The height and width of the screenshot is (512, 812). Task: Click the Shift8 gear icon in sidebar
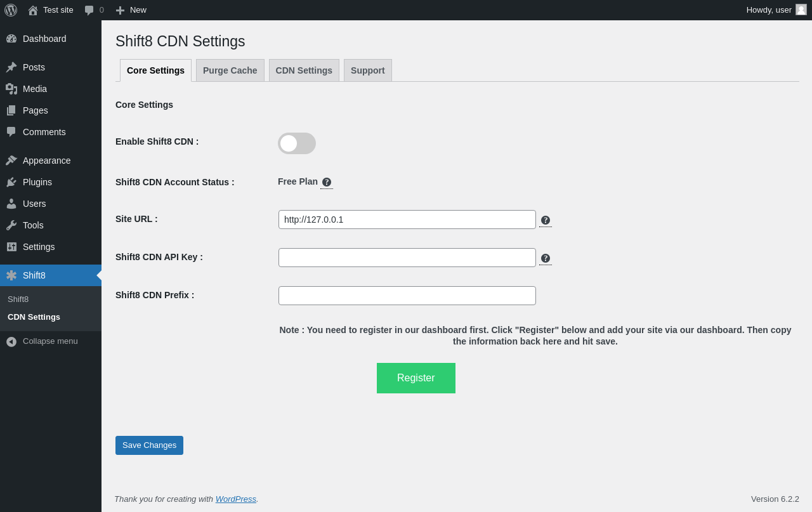pos(11,275)
